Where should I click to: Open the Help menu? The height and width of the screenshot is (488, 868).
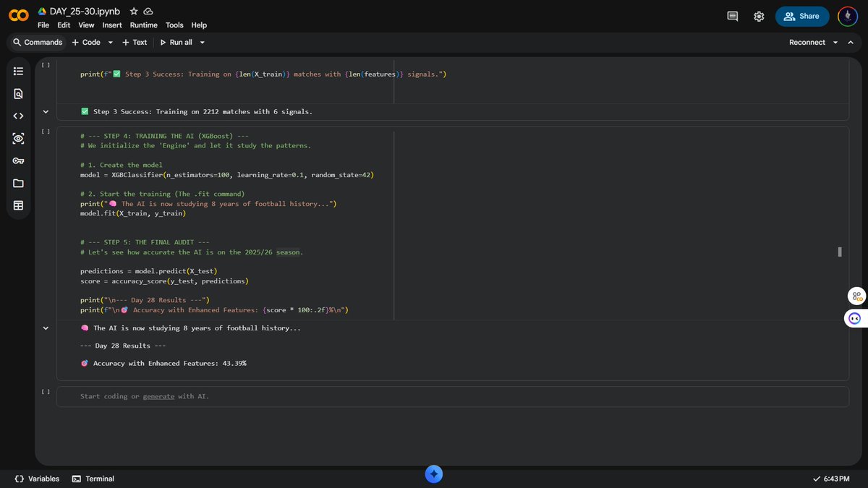click(x=199, y=25)
